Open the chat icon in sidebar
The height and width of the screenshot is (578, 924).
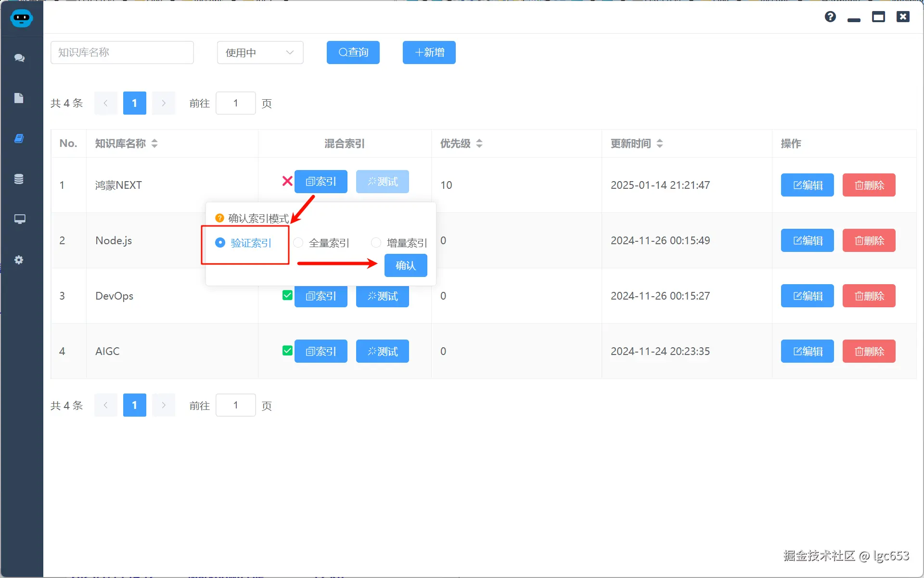[x=19, y=58]
